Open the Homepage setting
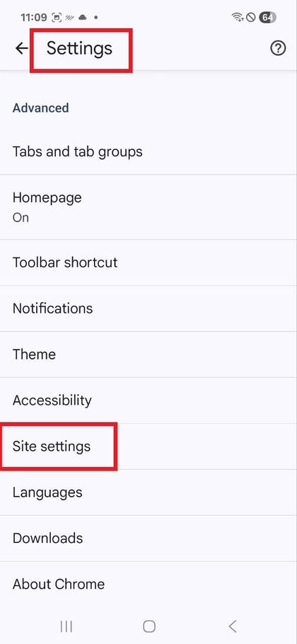This screenshot has width=297, height=644. (x=148, y=207)
